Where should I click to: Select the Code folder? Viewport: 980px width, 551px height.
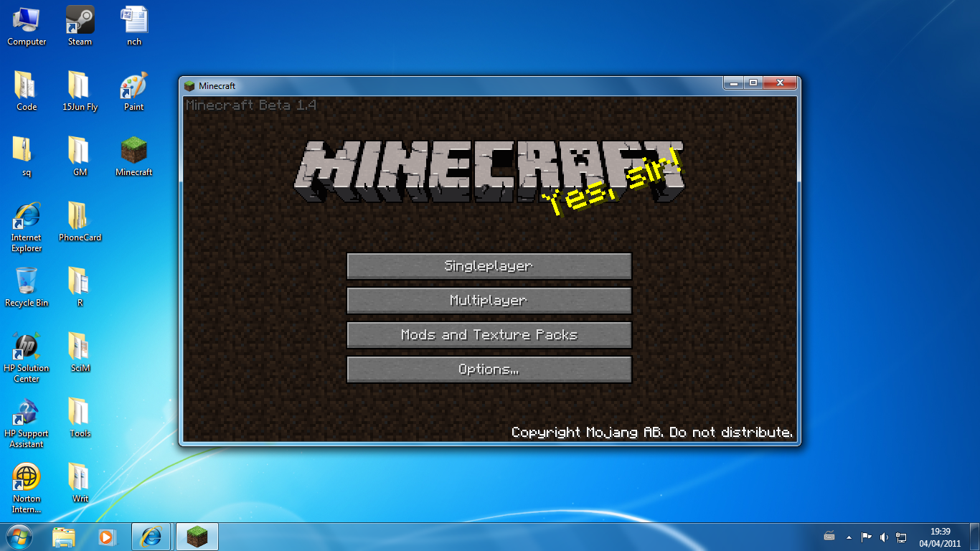27,91
